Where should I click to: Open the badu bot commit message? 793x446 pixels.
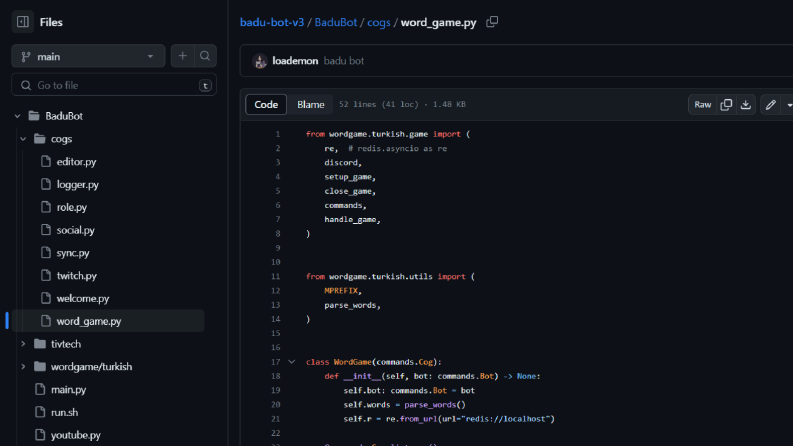point(344,61)
